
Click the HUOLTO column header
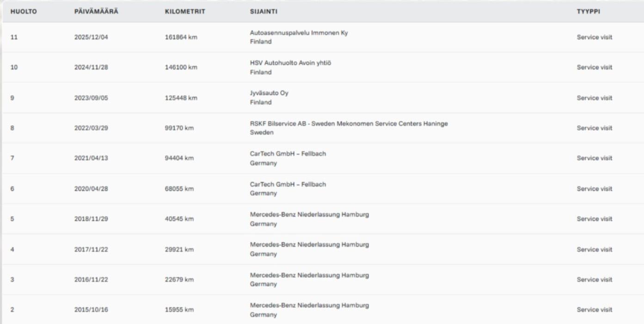pyautogui.click(x=24, y=12)
